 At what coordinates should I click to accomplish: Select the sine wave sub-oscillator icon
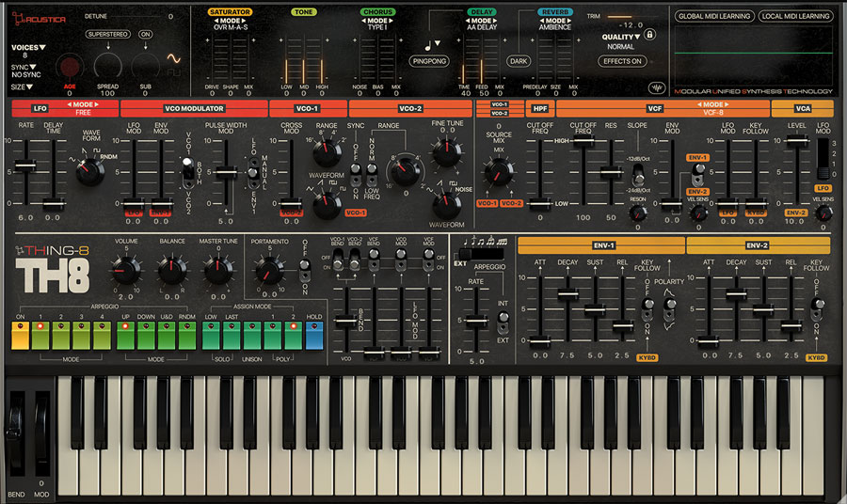(x=173, y=58)
